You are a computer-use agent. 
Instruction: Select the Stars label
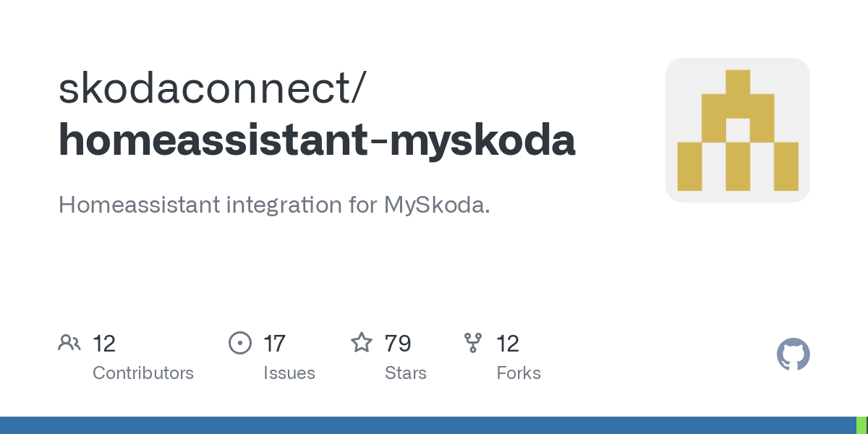tap(406, 373)
